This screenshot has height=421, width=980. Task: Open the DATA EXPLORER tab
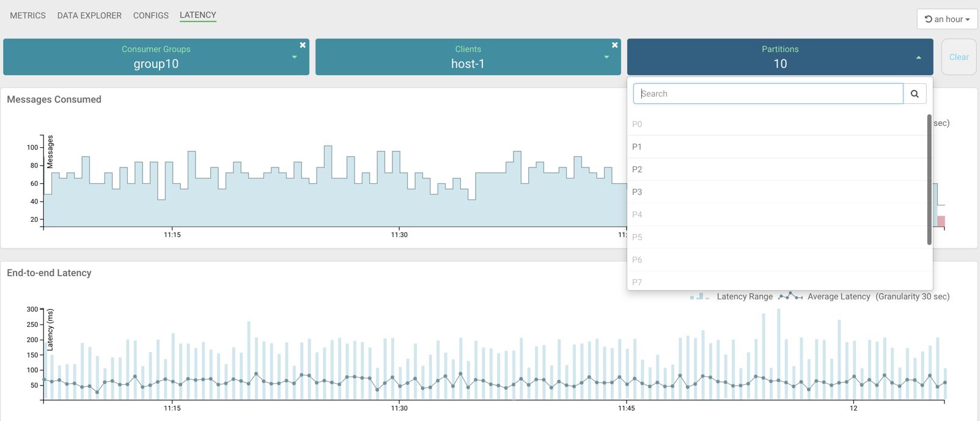tap(89, 15)
